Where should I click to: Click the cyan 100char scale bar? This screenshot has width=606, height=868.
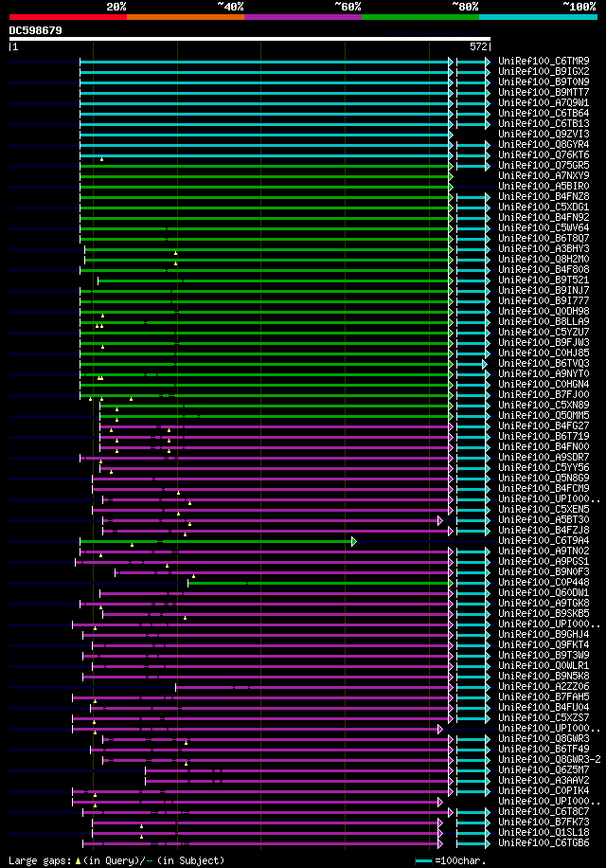click(423, 861)
